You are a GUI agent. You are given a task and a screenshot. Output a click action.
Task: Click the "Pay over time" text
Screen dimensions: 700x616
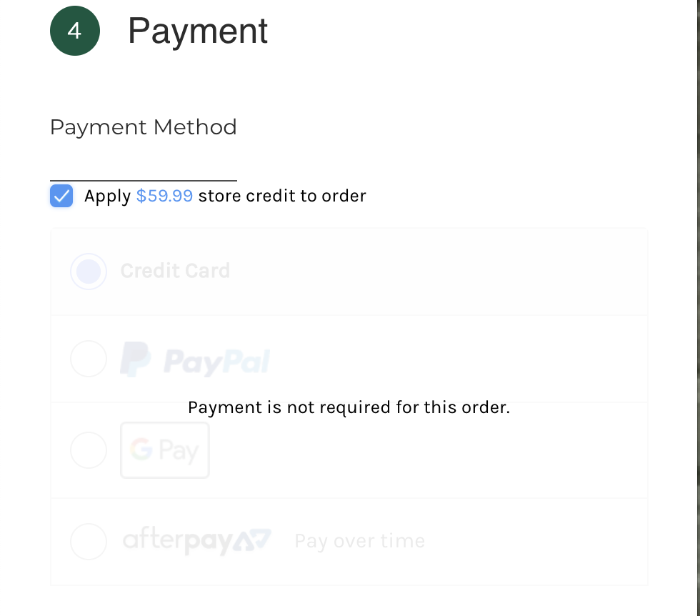(x=359, y=541)
